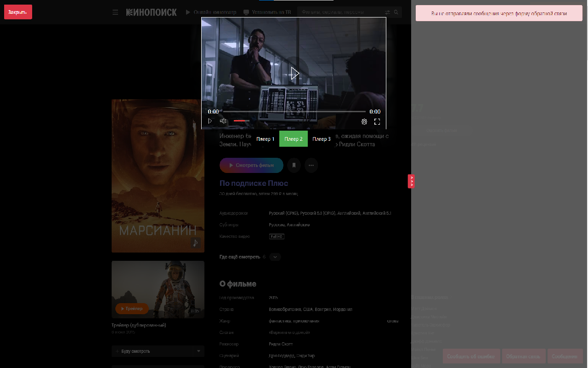Viewport: 588px width, 368px height.
Task: Open the three-dot more options menu
Action: (311, 165)
